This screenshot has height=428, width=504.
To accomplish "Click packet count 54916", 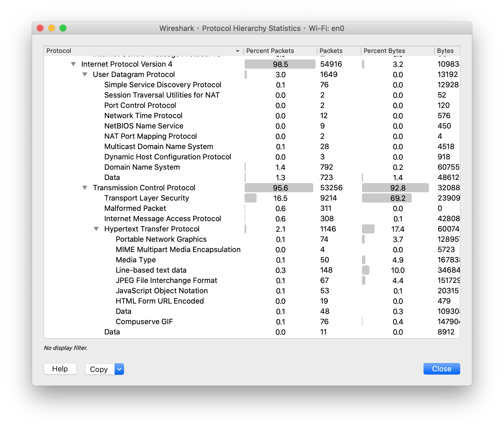I will coord(331,64).
